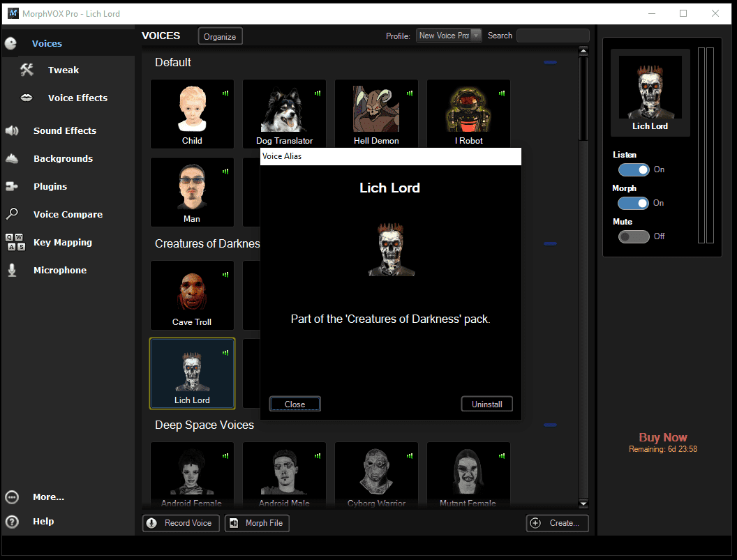Collapse the Creatures of Darkness group
Image resolution: width=737 pixels, height=560 pixels.
(550, 243)
